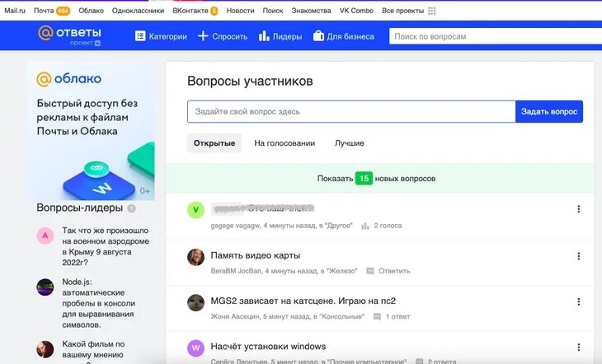Open Почта in the top portal bar
This screenshot has width=602, height=364.
point(44,11)
